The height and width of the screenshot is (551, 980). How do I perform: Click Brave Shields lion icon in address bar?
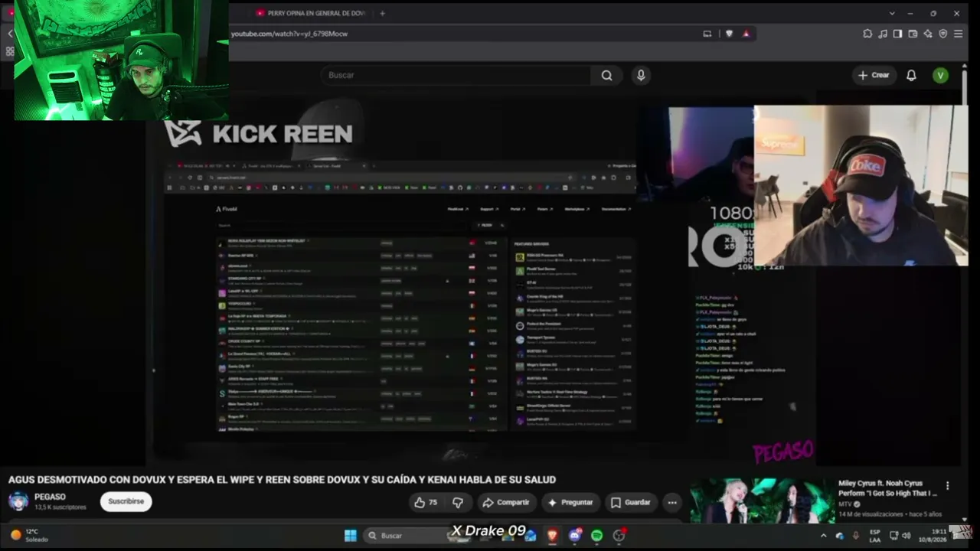(x=730, y=34)
